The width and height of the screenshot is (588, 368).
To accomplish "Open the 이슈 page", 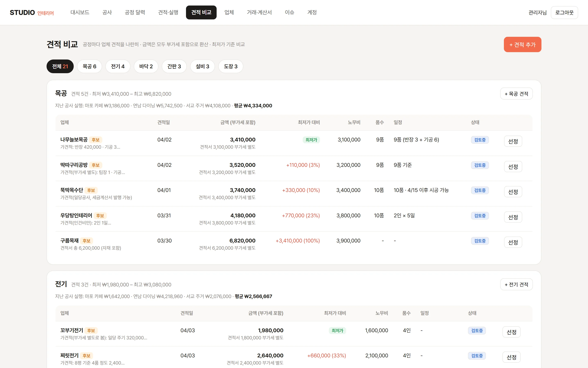I will [290, 12].
